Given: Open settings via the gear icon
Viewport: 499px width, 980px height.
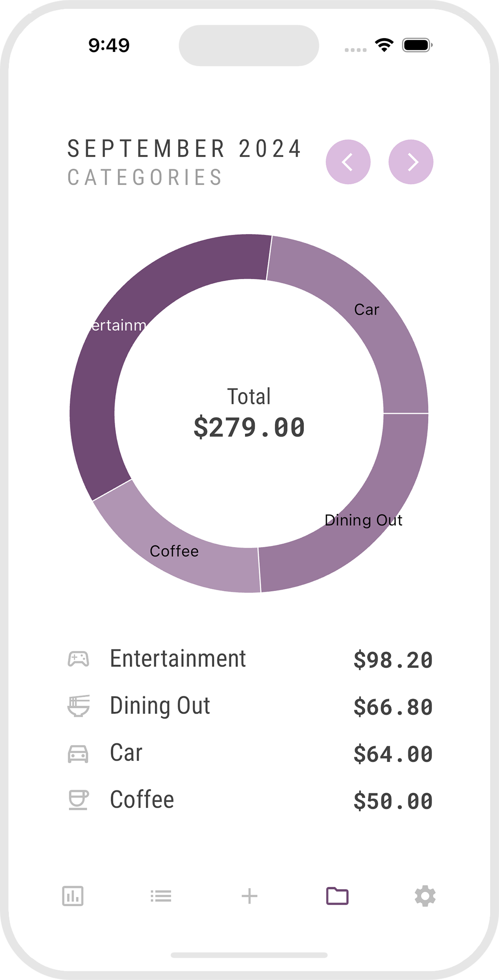Looking at the screenshot, I should point(425,896).
